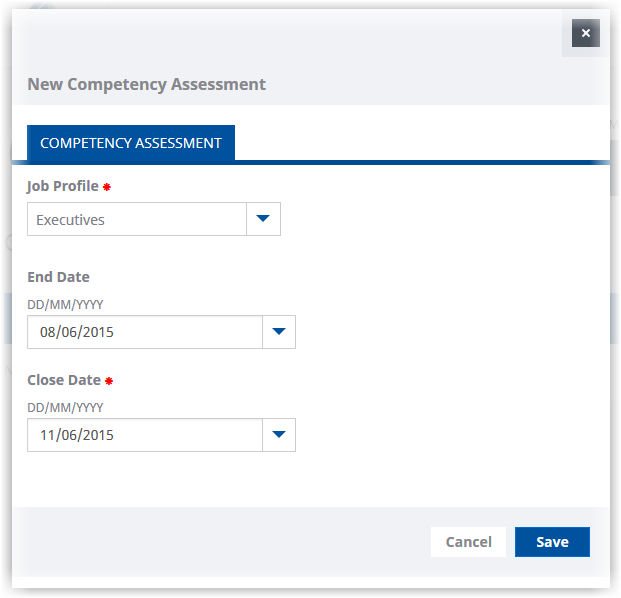Screen dimensions: 621x598
Task: Click the partially hidden logo behind dialog
Action: click(40, 5)
